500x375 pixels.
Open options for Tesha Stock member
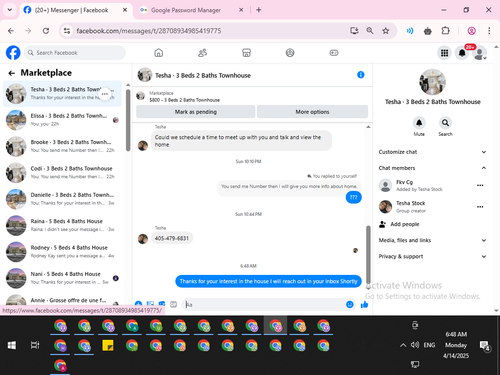click(x=480, y=207)
